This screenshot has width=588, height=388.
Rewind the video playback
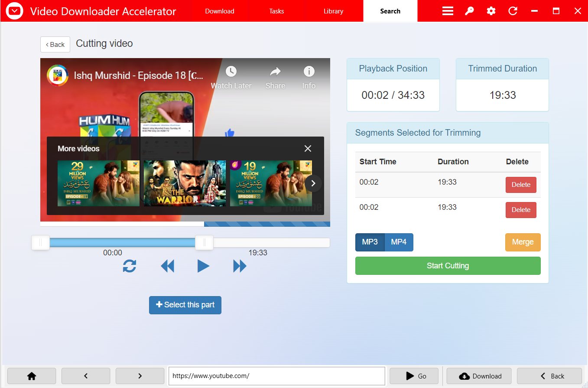point(168,266)
